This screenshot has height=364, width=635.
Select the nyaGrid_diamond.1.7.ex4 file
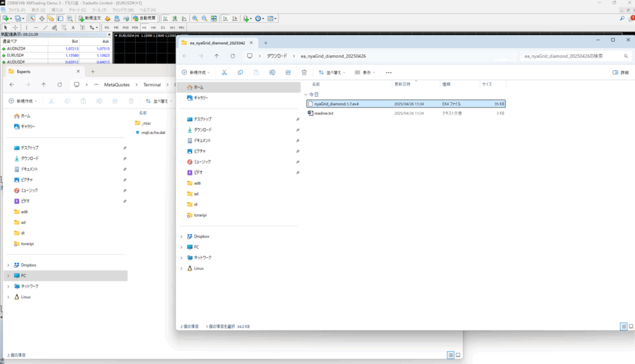pyautogui.click(x=406, y=104)
